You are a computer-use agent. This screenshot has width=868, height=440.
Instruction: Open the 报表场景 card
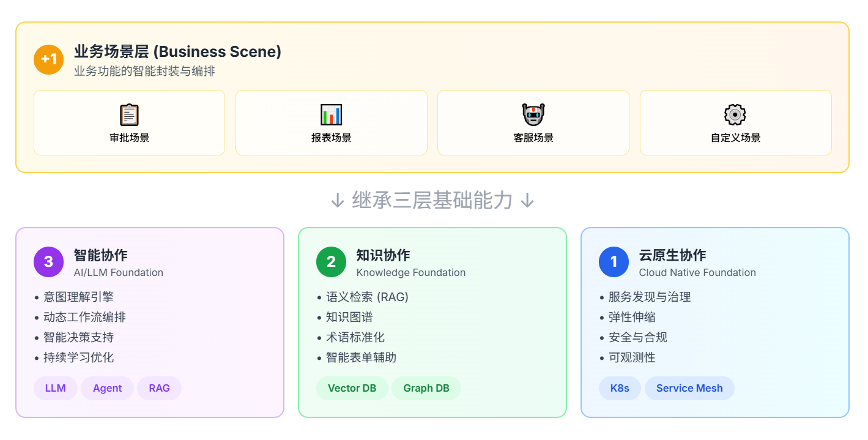point(331,122)
